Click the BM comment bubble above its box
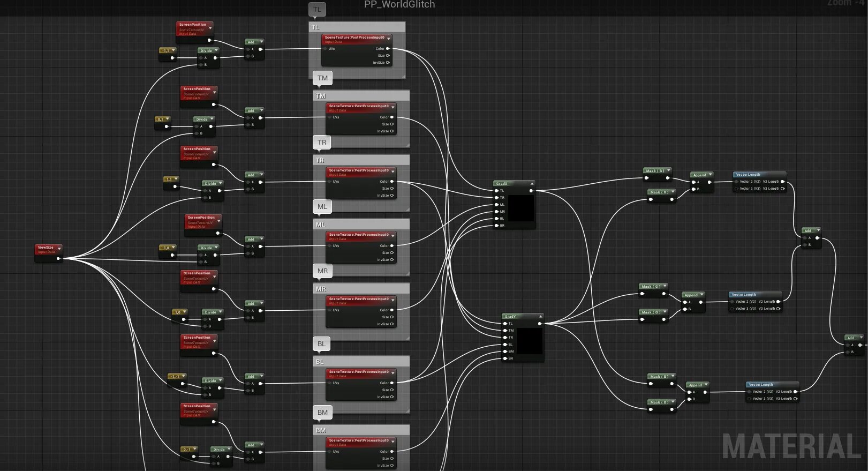 [x=322, y=412]
